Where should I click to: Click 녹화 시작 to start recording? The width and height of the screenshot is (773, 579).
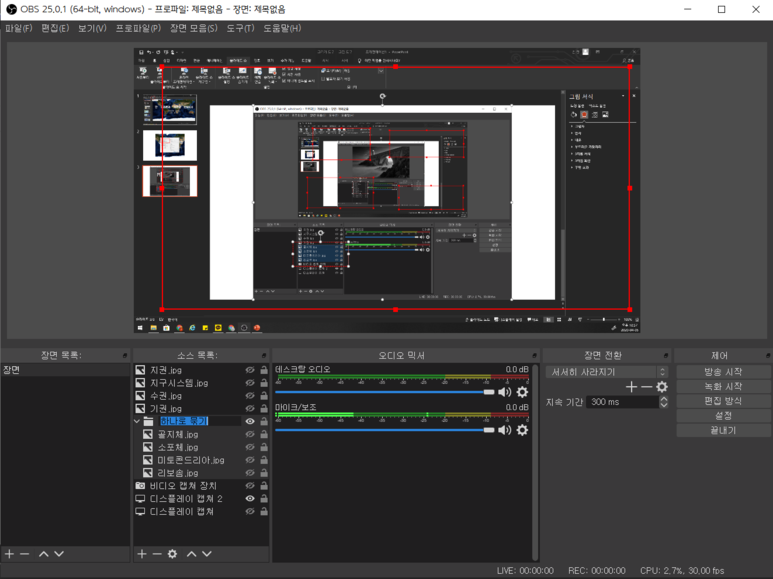tap(723, 386)
